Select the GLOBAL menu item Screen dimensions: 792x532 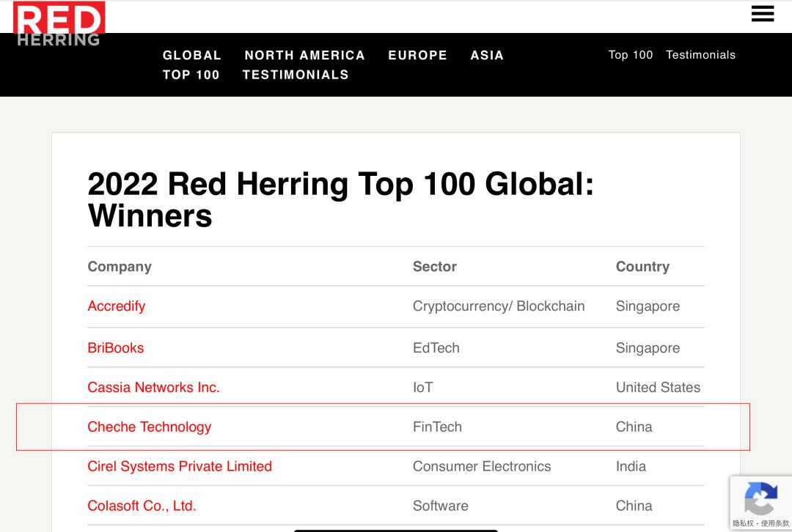pos(192,55)
